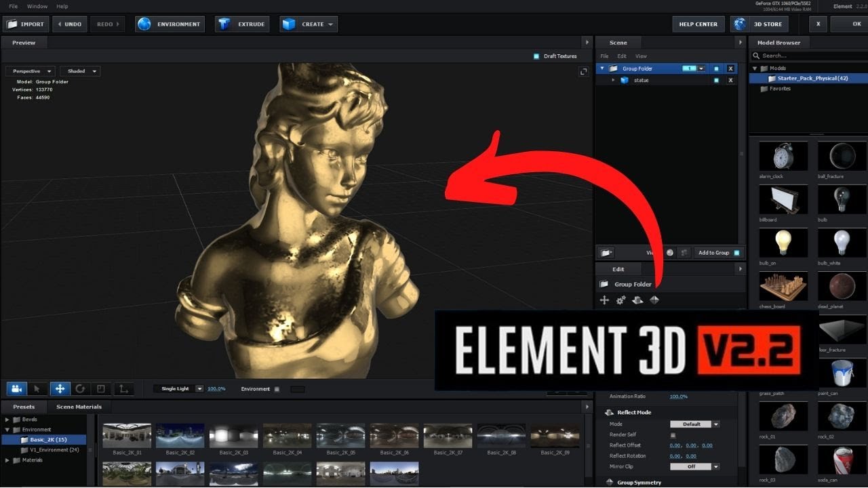The height and width of the screenshot is (488, 868).
Task: Expand the Bevels preset folder
Action: click(7, 420)
